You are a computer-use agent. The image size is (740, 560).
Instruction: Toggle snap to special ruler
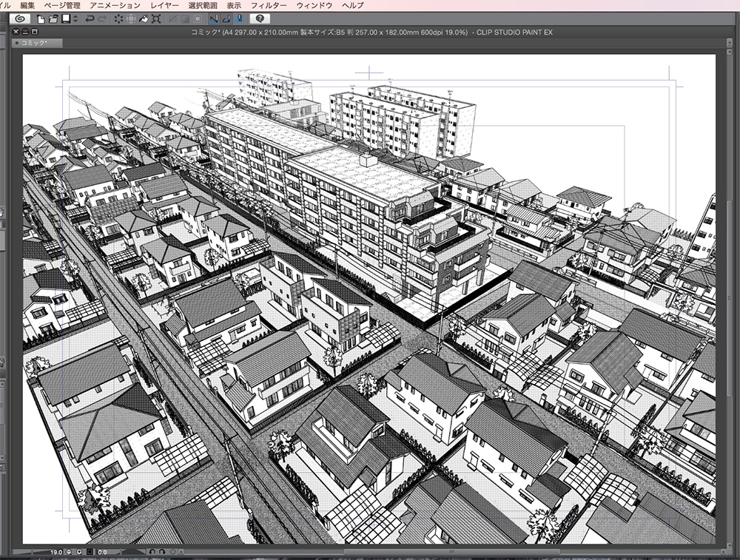pos(225,18)
